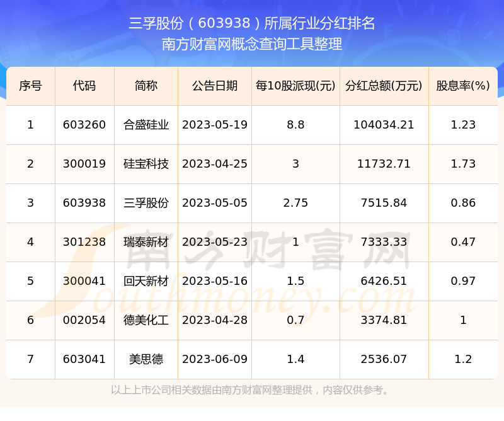Click the date 2023-04-28
This screenshot has height=421, width=504.
click(215, 320)
